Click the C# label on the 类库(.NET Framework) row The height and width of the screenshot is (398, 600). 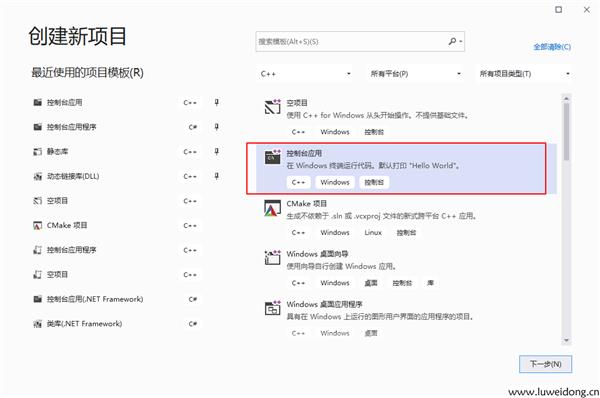click(192, 324)
